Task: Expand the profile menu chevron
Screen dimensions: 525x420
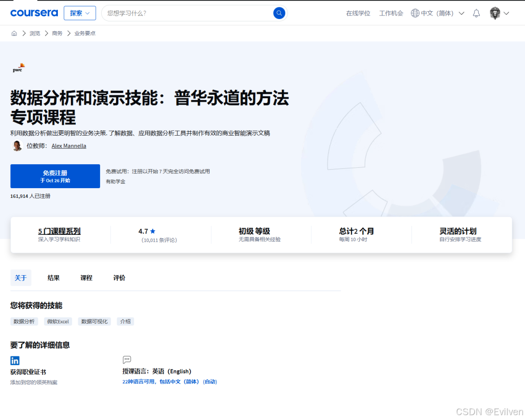Action: coord(506,14)
